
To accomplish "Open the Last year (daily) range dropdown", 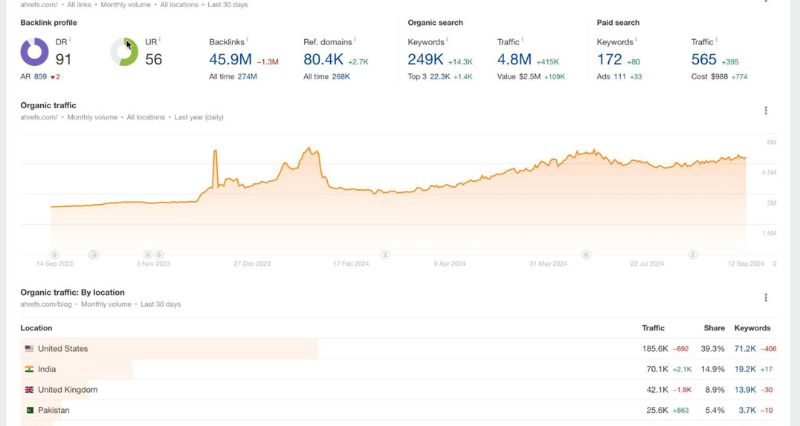I will point(199,117).
